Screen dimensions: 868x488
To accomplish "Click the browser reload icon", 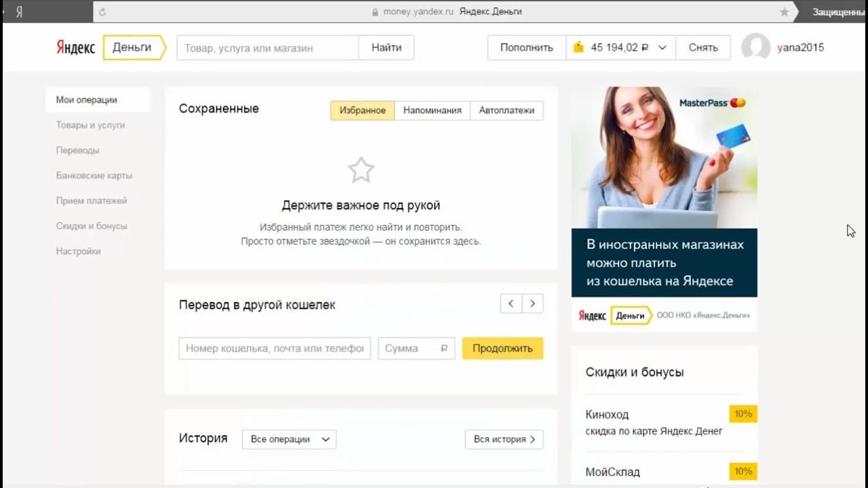I will click(102, 12).
